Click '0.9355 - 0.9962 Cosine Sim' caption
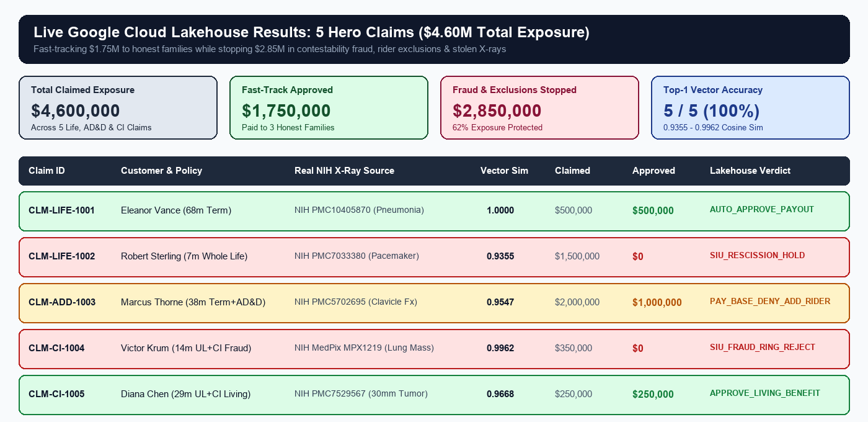The height and width of the screenshot is (422, 868). (713, 127)
